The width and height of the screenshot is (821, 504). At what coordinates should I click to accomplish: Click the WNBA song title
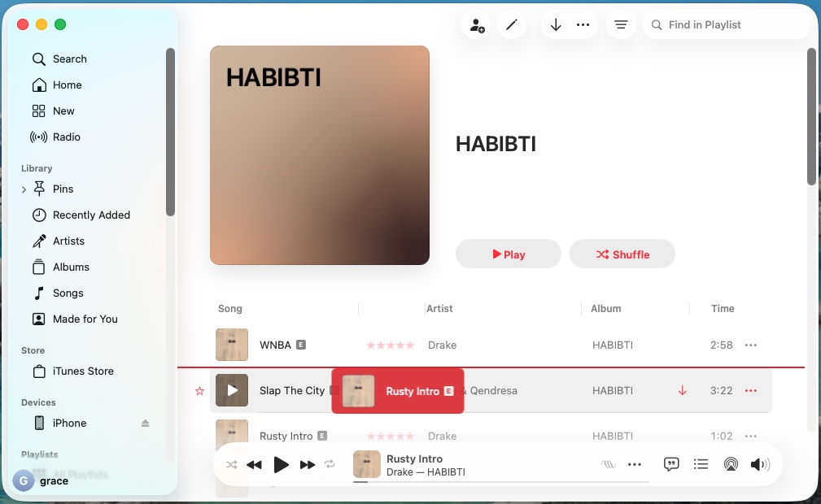(275, 345)
